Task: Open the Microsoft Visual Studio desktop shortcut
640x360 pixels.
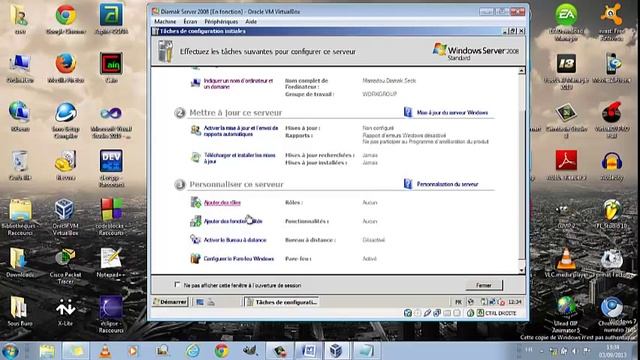Action: [111, 122]
